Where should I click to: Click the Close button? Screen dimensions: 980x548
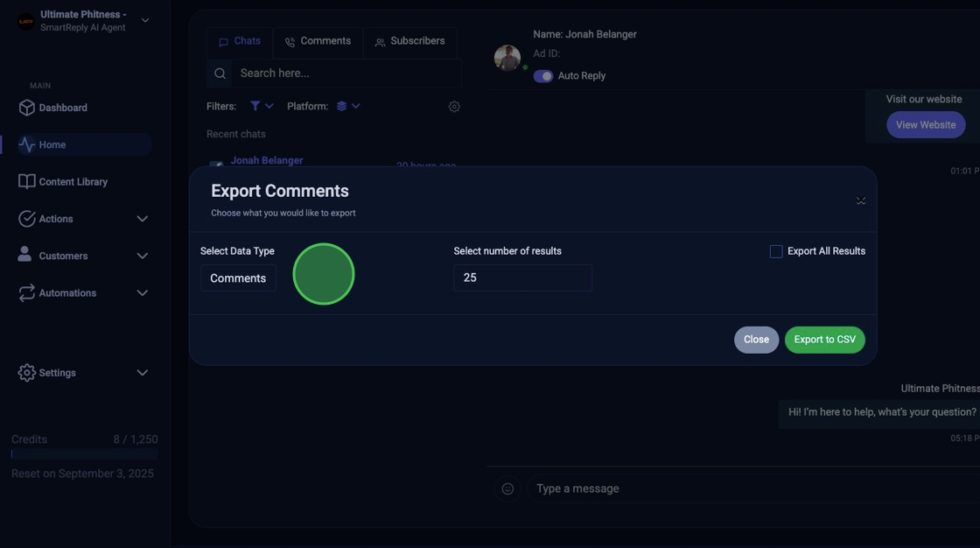[x=756, y=340]
